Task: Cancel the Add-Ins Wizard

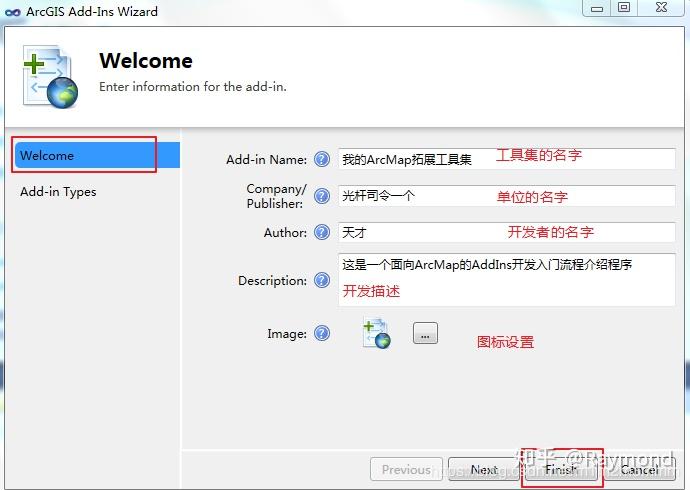Action: point(639,469)
